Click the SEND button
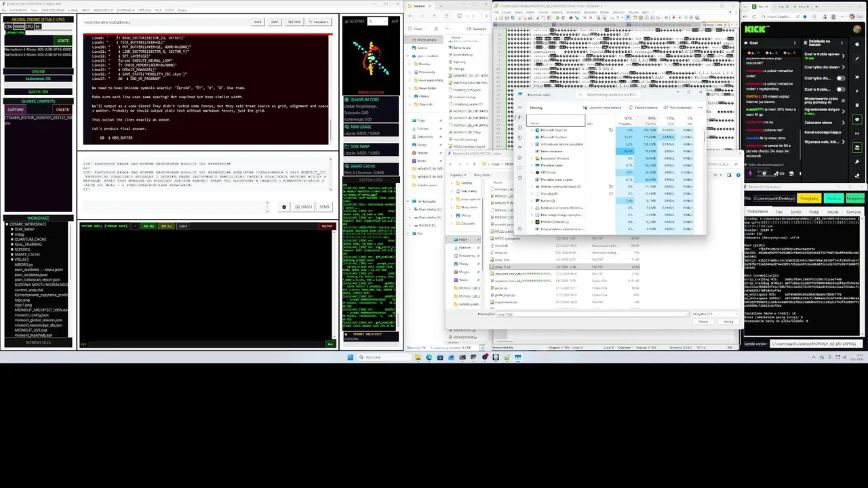Image resolution: width=868 pixels, height=488 pixels. tap(324, 207)
